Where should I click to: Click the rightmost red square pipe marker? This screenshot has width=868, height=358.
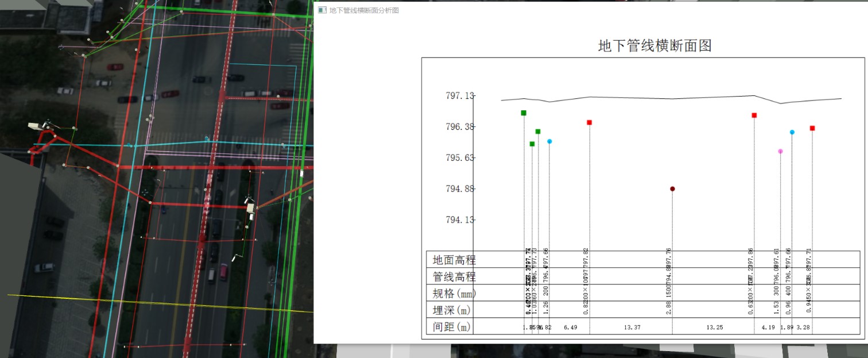812,128
